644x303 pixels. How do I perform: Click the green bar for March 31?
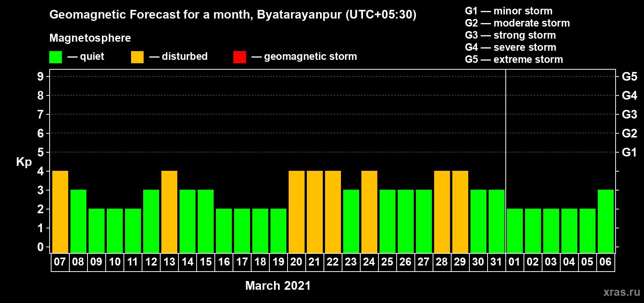pyautogui.click(x=497, y=222)
